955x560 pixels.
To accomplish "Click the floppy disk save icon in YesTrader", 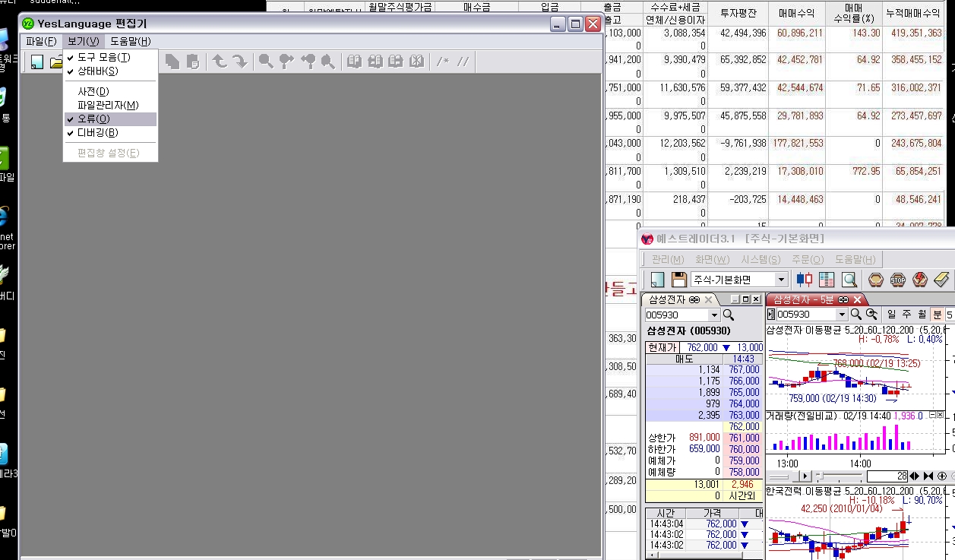I will click(x=678, y=280).
